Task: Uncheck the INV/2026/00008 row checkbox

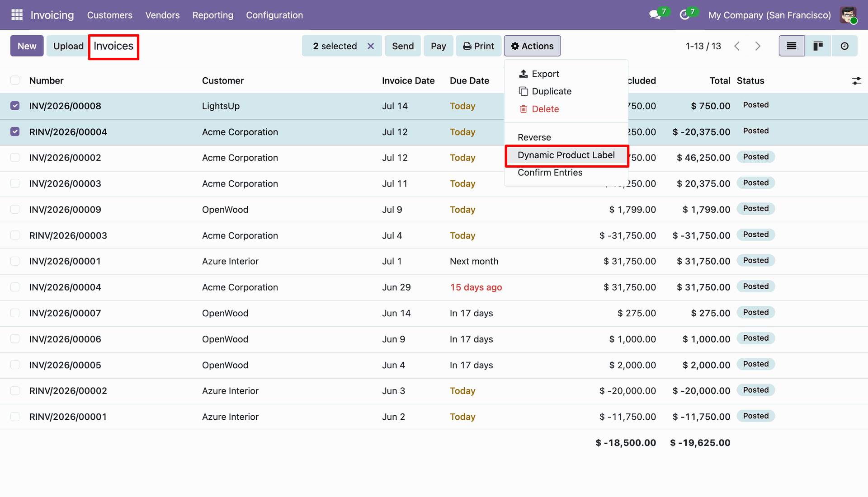Action: (x=15, y=106)
